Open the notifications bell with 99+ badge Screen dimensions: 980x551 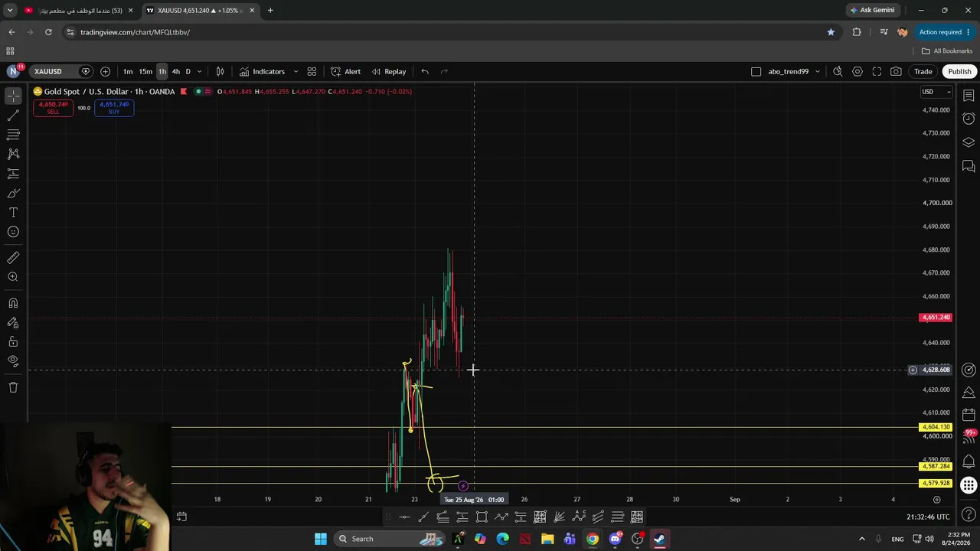pyautogui.click(x=969, y=438)
